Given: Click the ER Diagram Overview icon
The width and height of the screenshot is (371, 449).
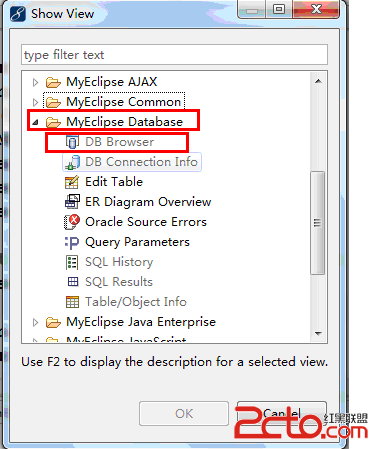Looking at the screenshot, I should (72, 202).
